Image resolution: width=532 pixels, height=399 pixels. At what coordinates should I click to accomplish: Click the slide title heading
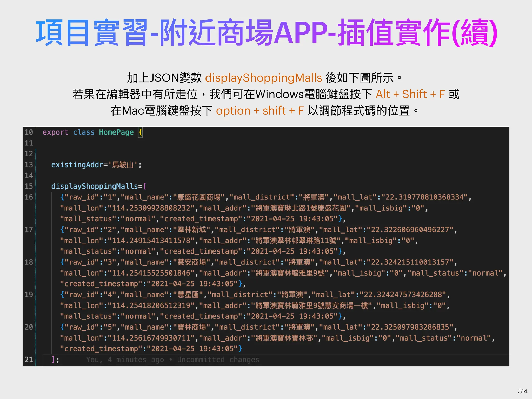pyautogui.click(x=267, y=33)
